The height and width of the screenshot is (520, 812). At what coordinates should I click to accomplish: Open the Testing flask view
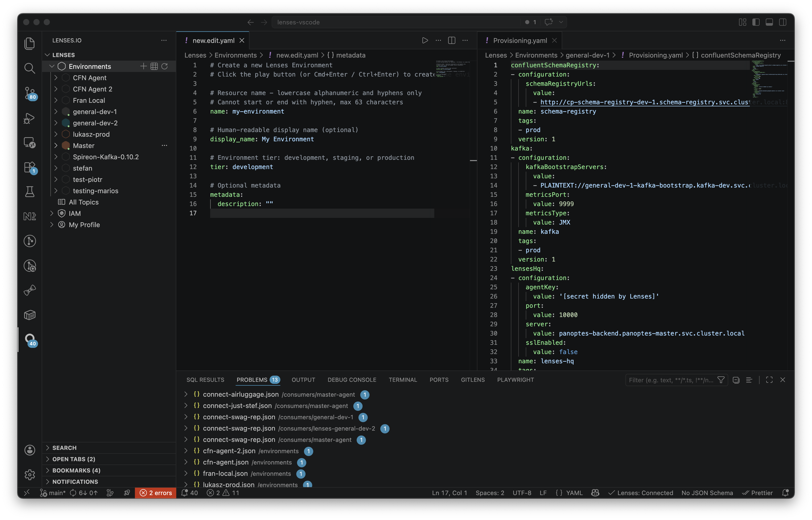[x=30, y=192]
